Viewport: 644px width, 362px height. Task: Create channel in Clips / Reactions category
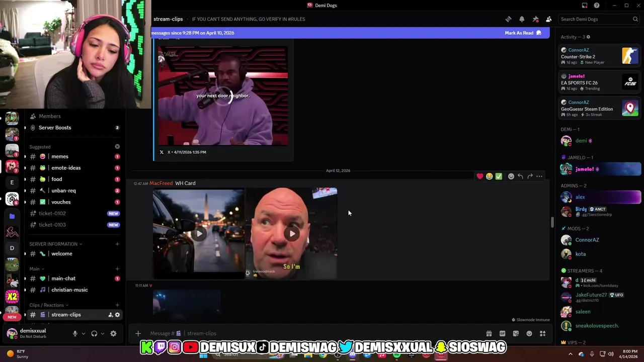click(x=117, y=305)
